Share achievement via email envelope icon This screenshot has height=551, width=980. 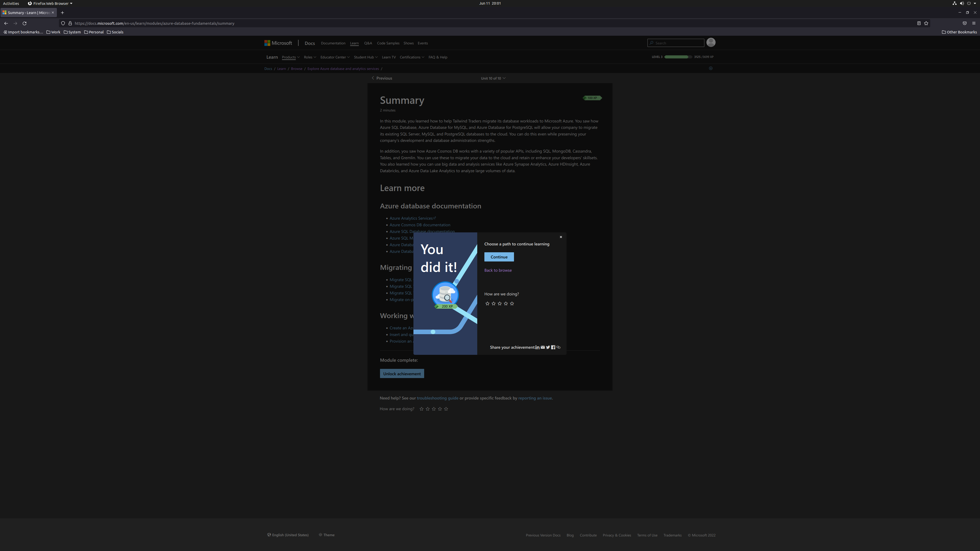click(x=543, y=347)
